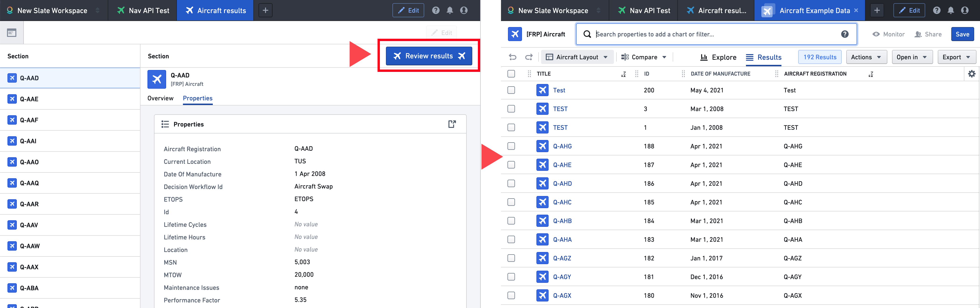Open notifications bell in left window

click(450, 10)
